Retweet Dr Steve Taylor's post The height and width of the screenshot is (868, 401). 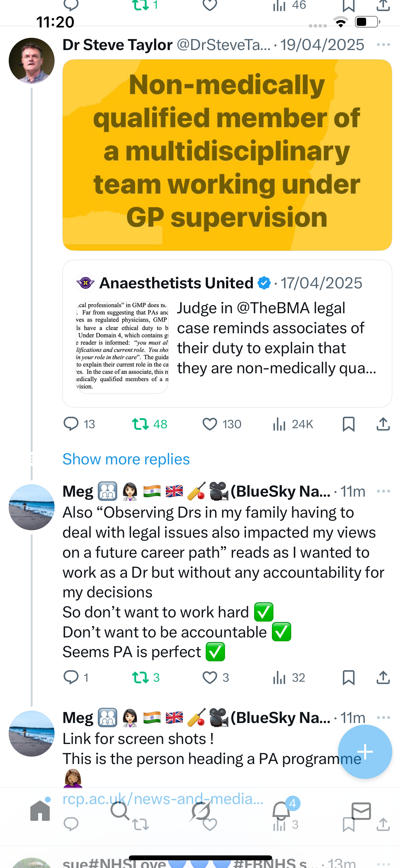click(140, 424)
